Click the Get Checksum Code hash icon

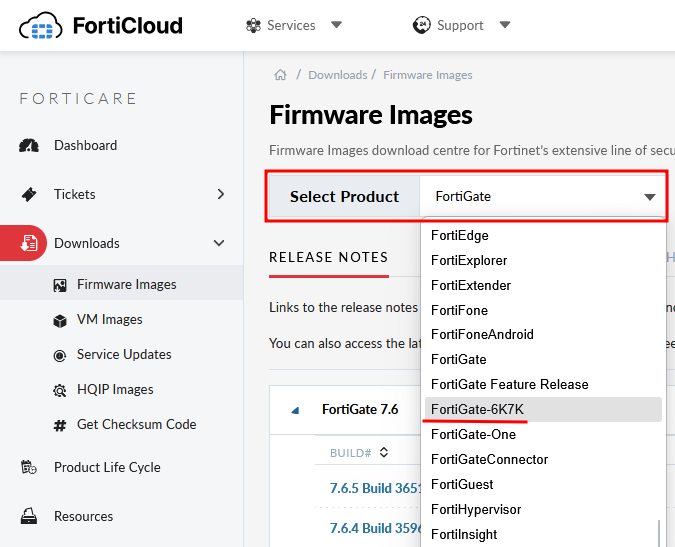pos(59,425)
